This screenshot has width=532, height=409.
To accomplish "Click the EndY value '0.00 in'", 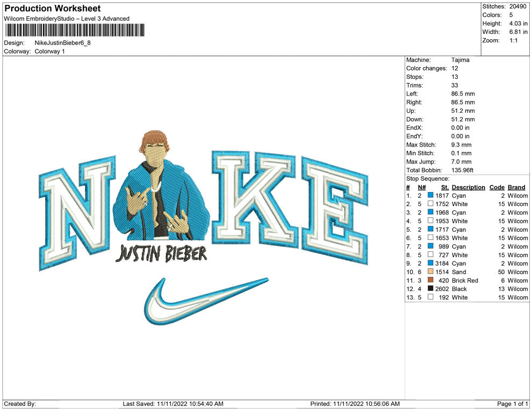I will (461, 136).
